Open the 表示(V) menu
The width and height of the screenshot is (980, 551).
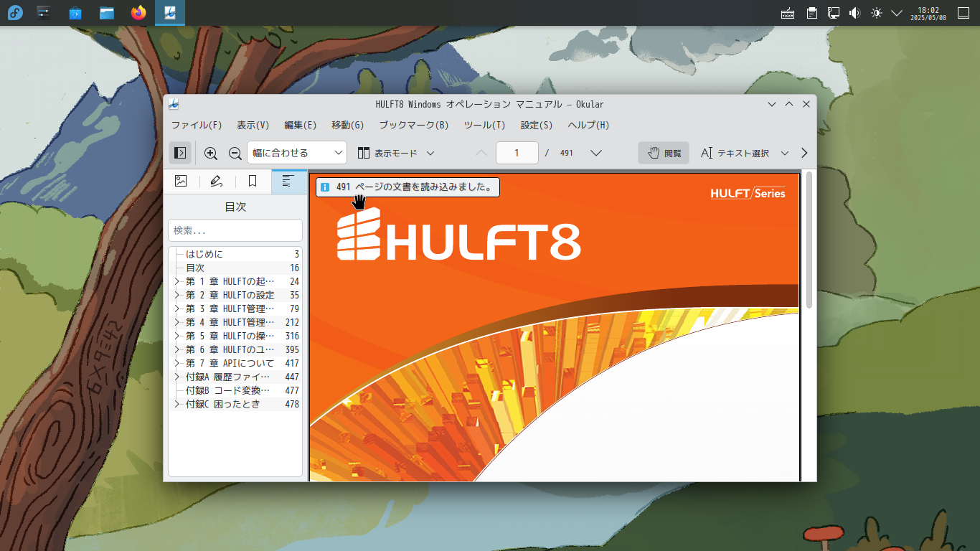click(253, 125)
